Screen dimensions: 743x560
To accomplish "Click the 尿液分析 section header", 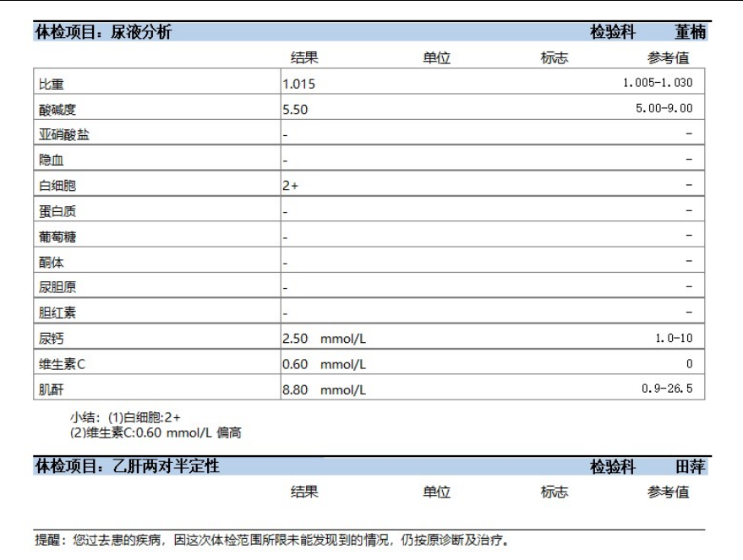I will click(103, 33).
